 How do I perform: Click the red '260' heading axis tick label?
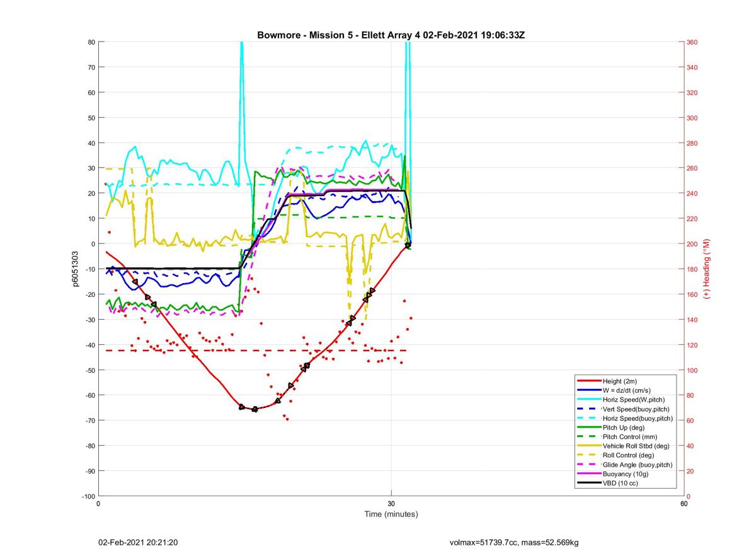pos(692,168)
